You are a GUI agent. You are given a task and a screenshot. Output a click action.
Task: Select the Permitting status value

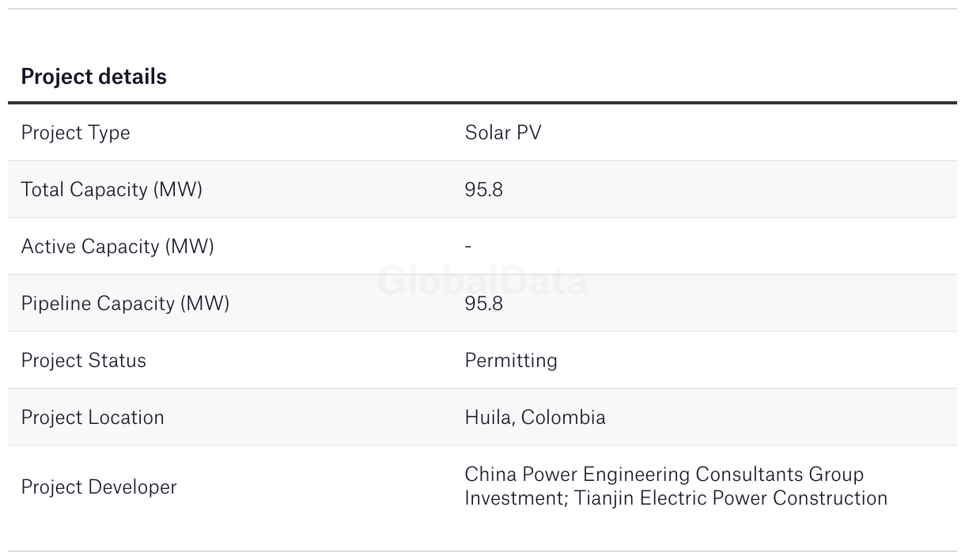[510, 361]
